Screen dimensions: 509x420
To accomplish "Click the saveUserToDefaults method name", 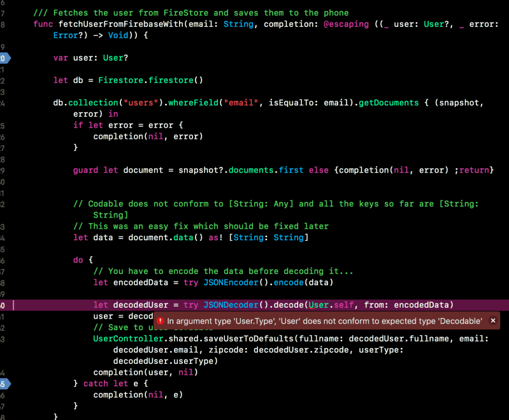I will tap(248, 339).
